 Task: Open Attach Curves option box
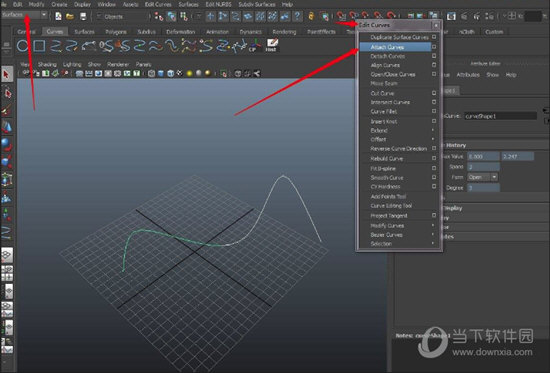(x=434, y=47)
